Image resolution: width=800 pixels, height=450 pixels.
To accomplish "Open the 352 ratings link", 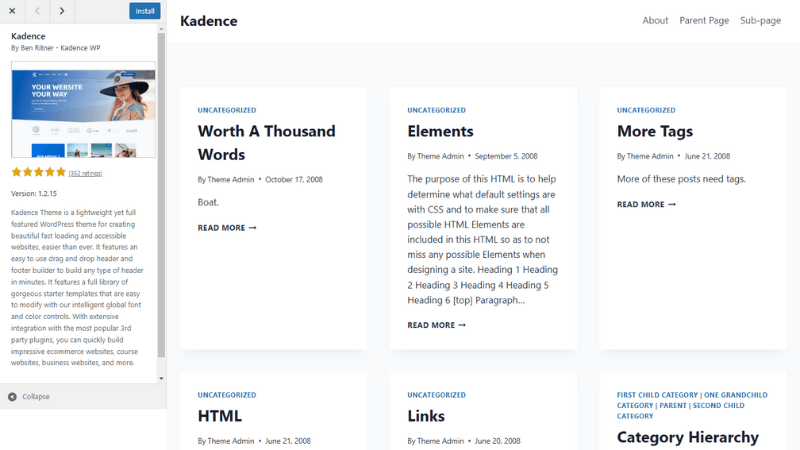I will pyautogui.click(x=85, y=173).
